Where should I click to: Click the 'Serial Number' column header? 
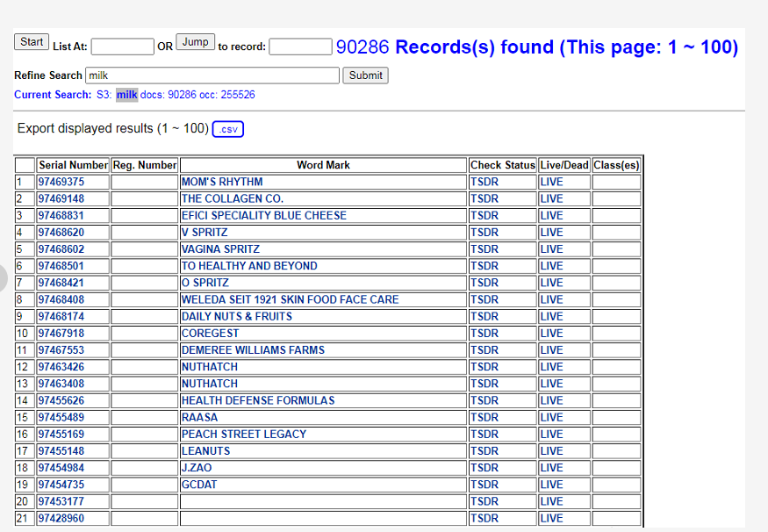(74, 165)
